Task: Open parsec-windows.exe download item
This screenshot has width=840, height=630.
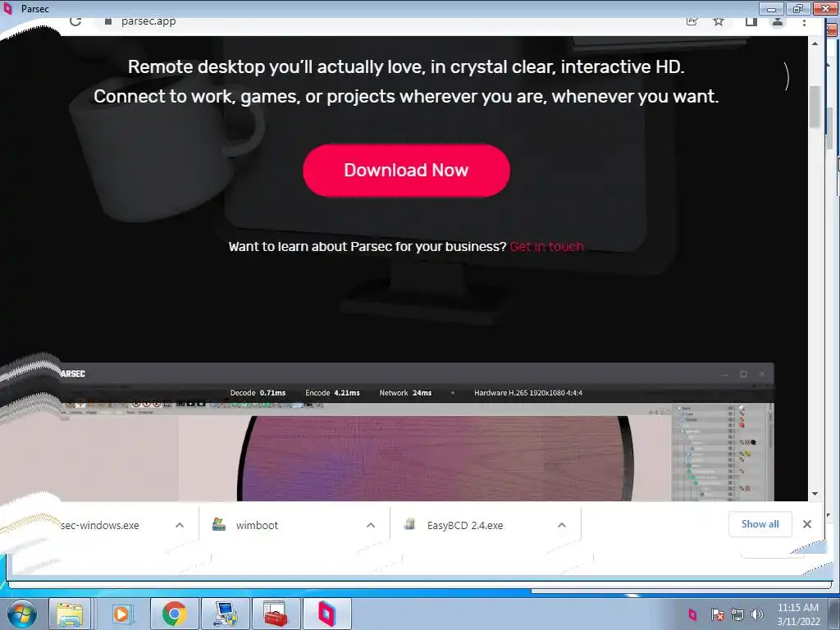Action: (x=99, y=526)
